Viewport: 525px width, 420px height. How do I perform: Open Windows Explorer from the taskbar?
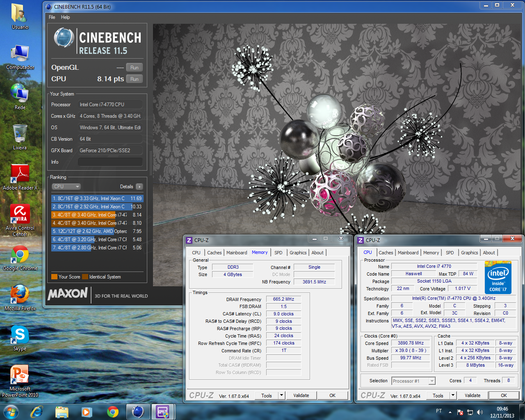(x=62, y=412)
